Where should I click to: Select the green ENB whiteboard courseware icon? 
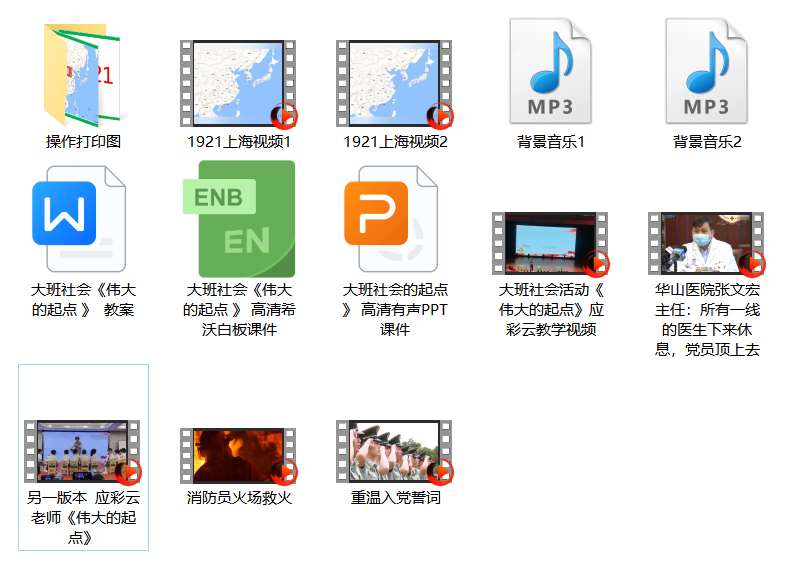pos(239,219)
